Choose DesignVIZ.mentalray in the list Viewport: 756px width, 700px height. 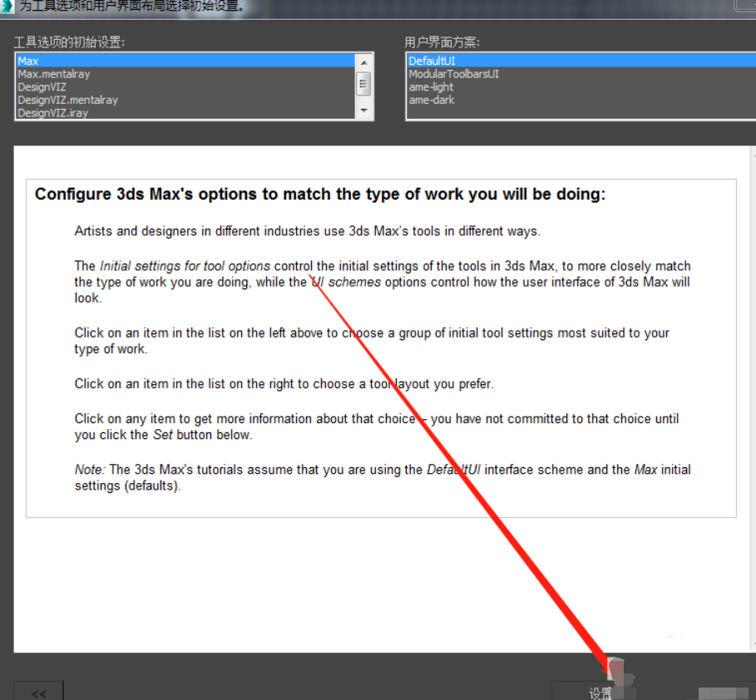tap(185, 100)
